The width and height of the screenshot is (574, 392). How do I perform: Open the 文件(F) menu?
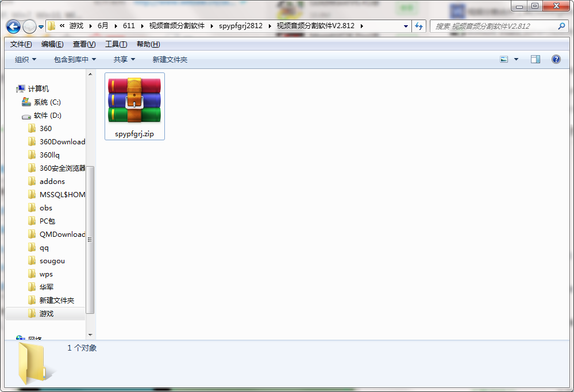click(21, 44)
